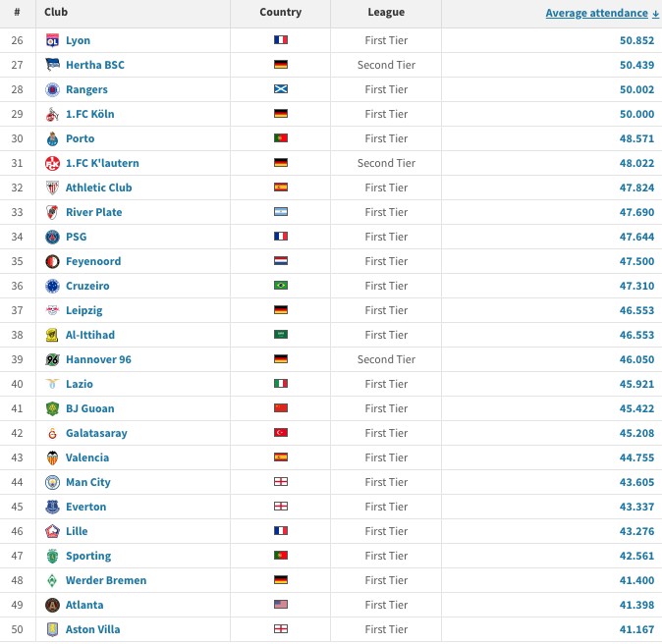
Task: Click the Man City crest icon
Action: [x=52, y=482]
